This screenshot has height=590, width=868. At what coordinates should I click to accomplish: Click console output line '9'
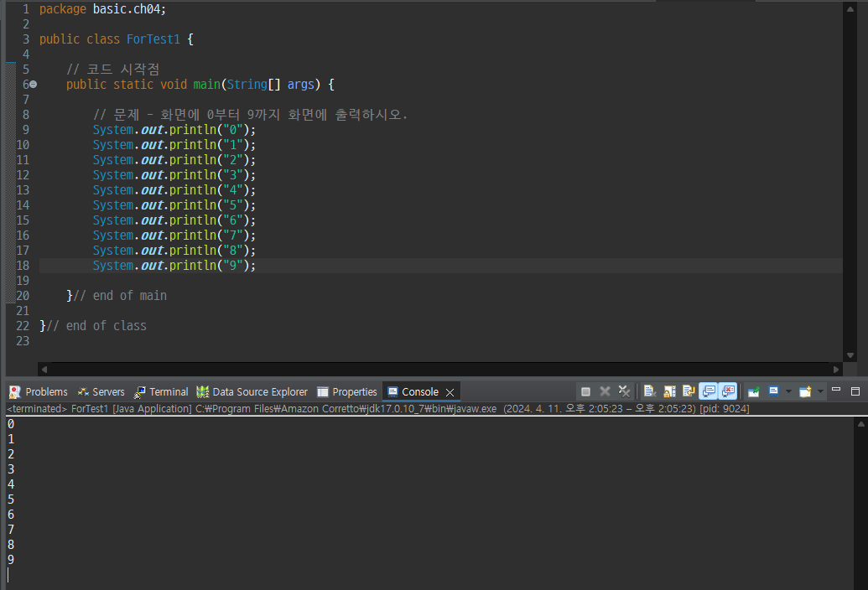click(x=11, y=560)
